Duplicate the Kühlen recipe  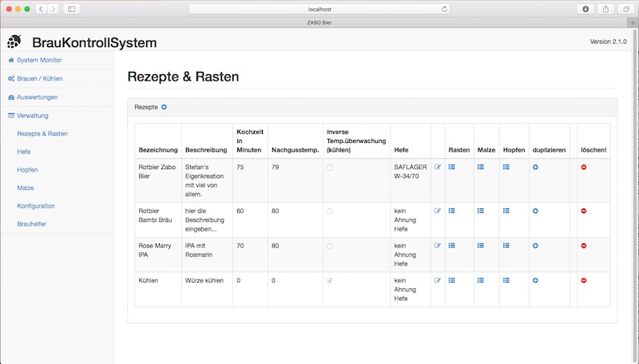(x=535, y=280)
